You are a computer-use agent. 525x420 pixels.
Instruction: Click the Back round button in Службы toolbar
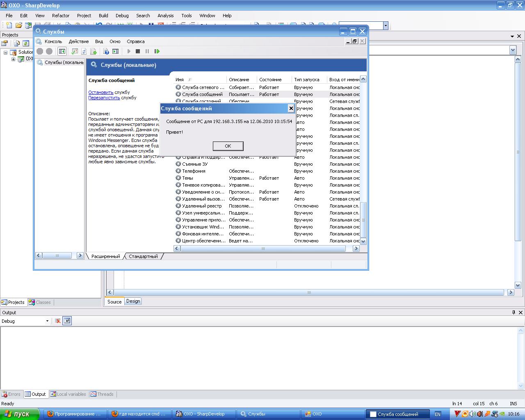coord(40,51)
